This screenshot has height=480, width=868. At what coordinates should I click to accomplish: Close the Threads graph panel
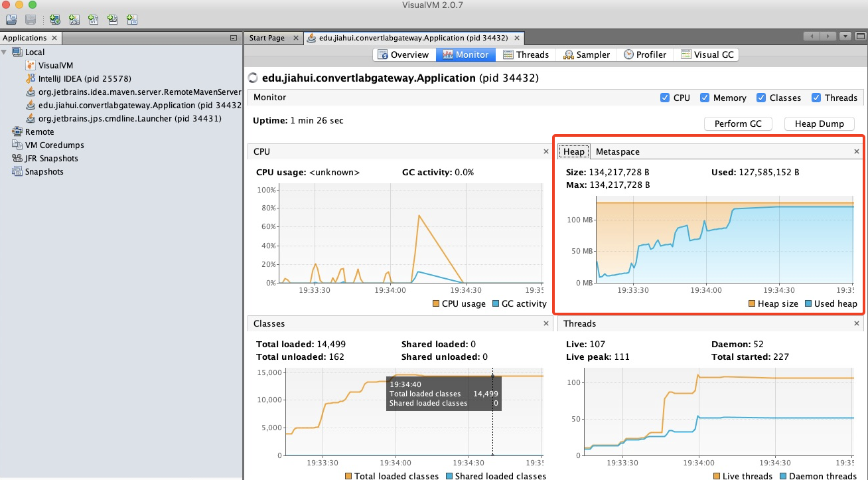click(x=856, y=324)
